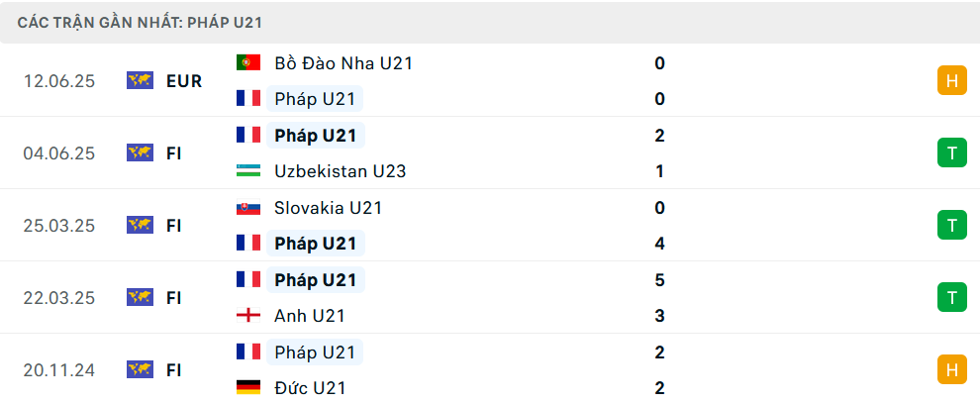980x403 pixels.
Task: Click the competition icon for the 20.11.24 match
Action: click(x=140, y=370)
